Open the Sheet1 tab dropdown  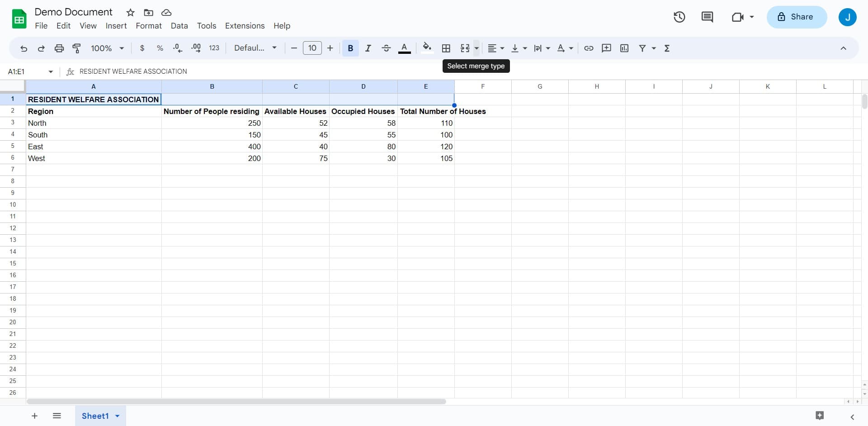pyautogui.click(x=117, y=416)
